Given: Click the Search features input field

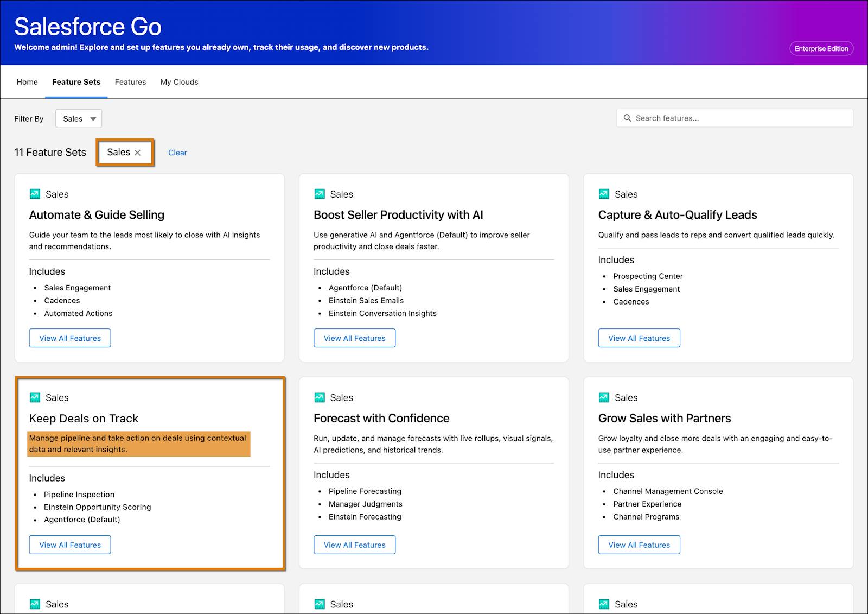Looking at the screenshot, I should point(735,118).
